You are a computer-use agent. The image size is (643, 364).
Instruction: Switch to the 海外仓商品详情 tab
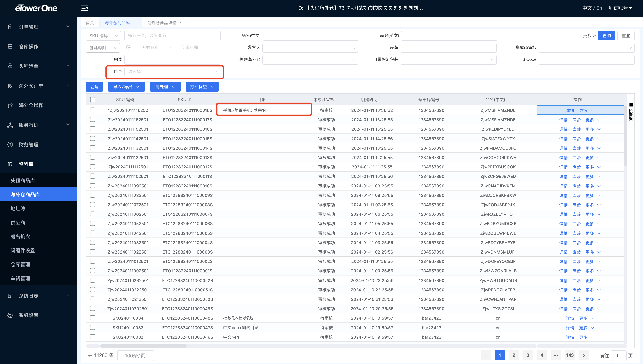click(162, 23)
